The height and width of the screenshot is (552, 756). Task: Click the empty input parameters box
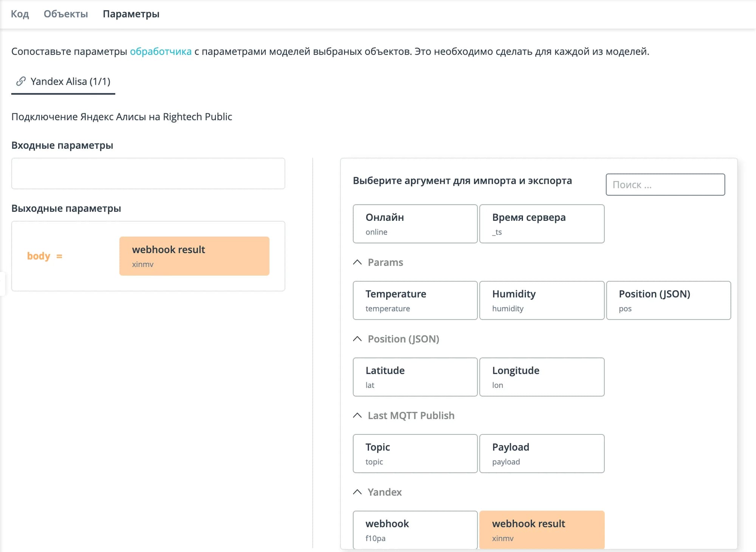[x=148, y=174]
